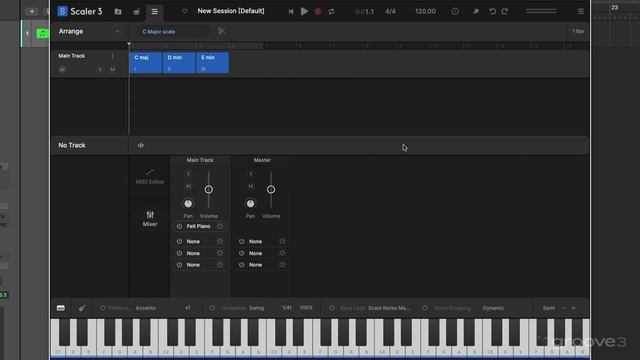Toggle power on Main Track first None slot

point(179,242)
